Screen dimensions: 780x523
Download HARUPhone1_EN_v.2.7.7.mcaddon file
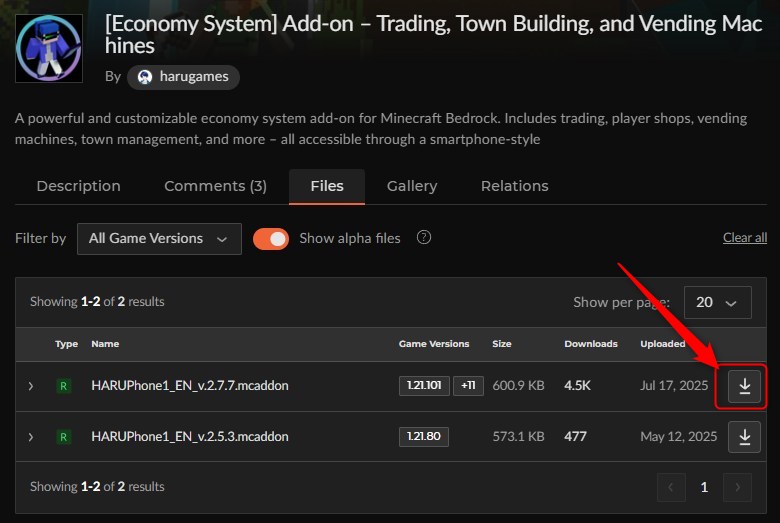744,386
